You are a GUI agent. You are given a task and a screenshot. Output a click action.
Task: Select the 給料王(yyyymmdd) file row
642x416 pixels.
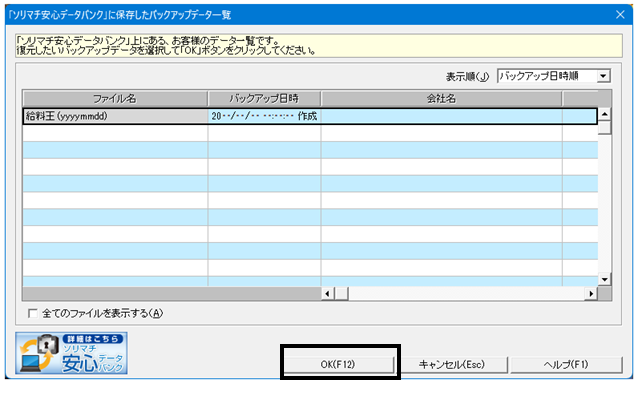tap(310, 116)
